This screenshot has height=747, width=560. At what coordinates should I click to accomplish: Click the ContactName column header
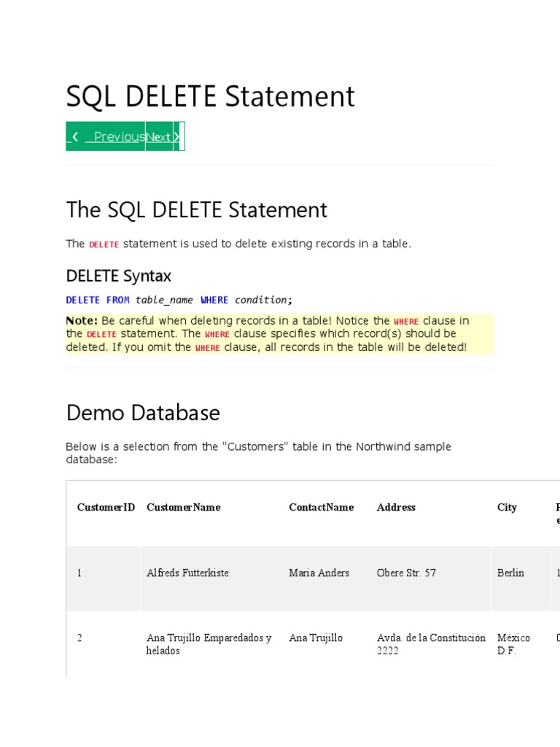321,507
